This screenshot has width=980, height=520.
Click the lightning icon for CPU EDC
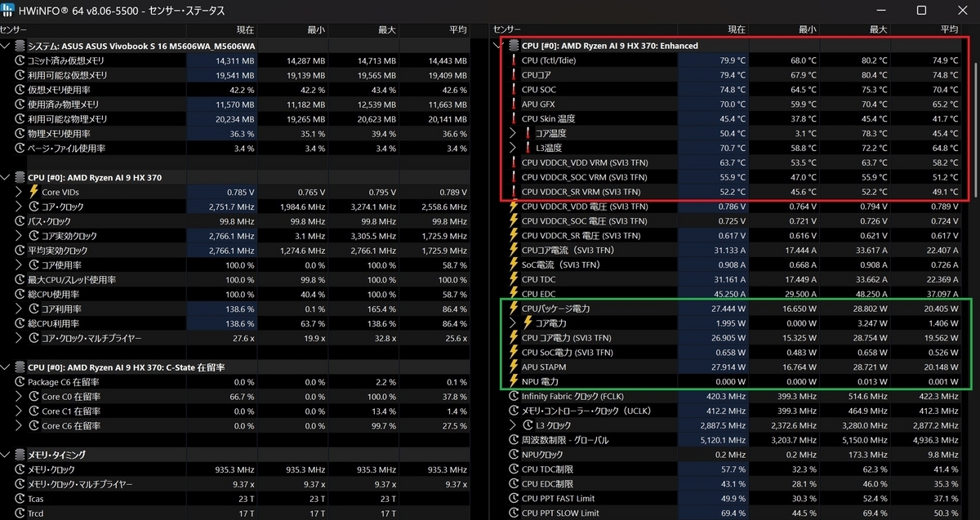514,294
